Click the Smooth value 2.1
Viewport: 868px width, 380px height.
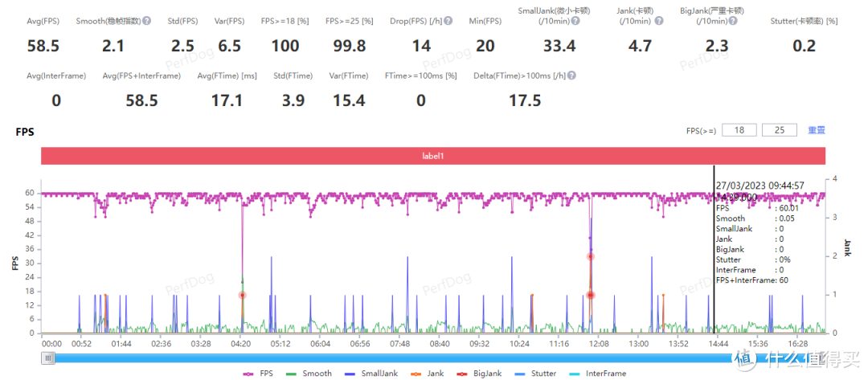114,46
